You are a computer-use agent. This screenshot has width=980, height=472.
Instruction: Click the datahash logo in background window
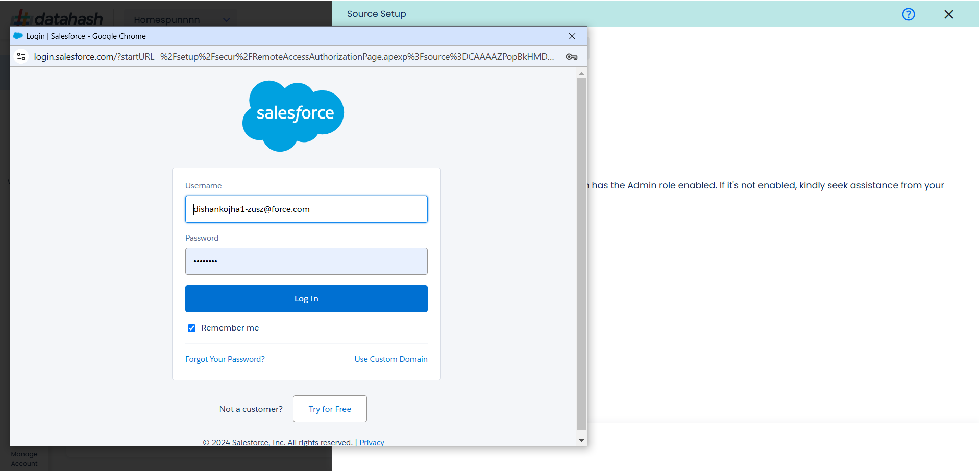click(58, 18)
